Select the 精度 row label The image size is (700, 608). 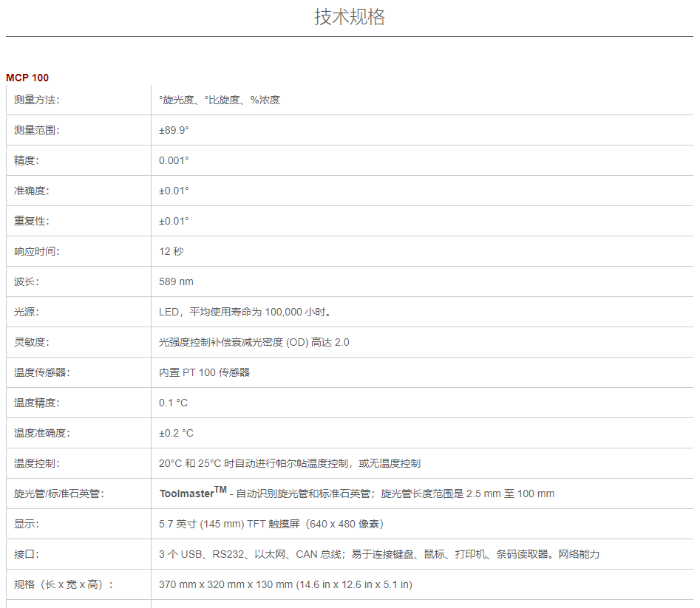tap(26, 160)
